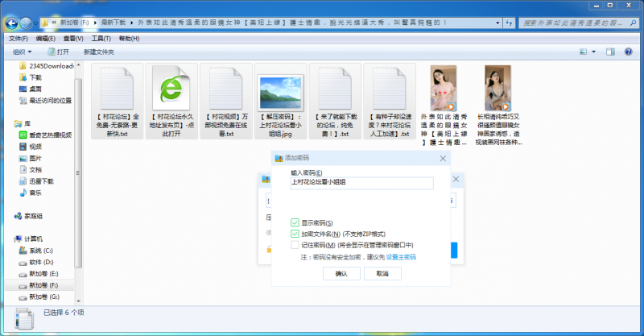Click the 输入密码 text field
The height and width of the screenshot is (336, 644).
click(x=361, y=183)
